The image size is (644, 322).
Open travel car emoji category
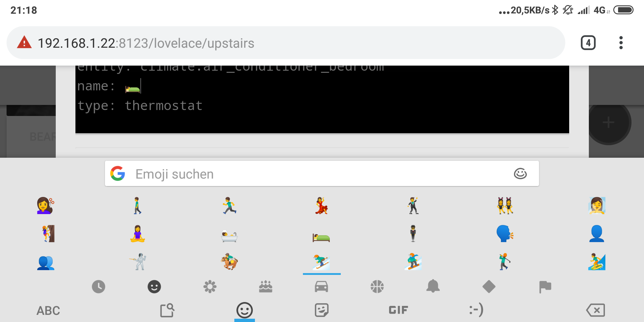point(321,287)
